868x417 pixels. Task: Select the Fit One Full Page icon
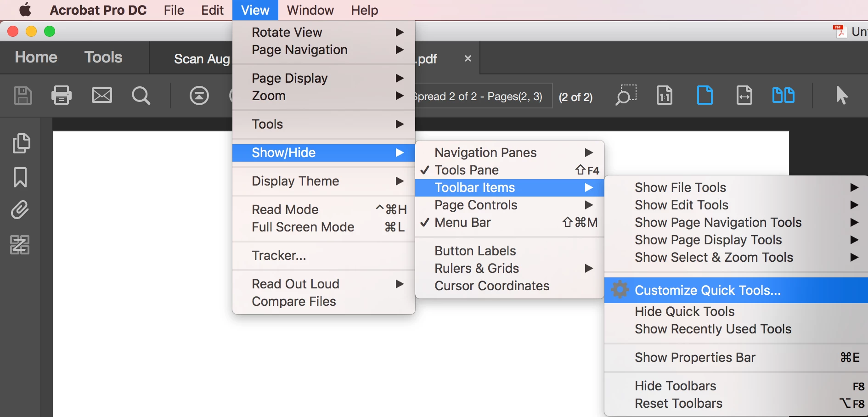pos(705,96)
